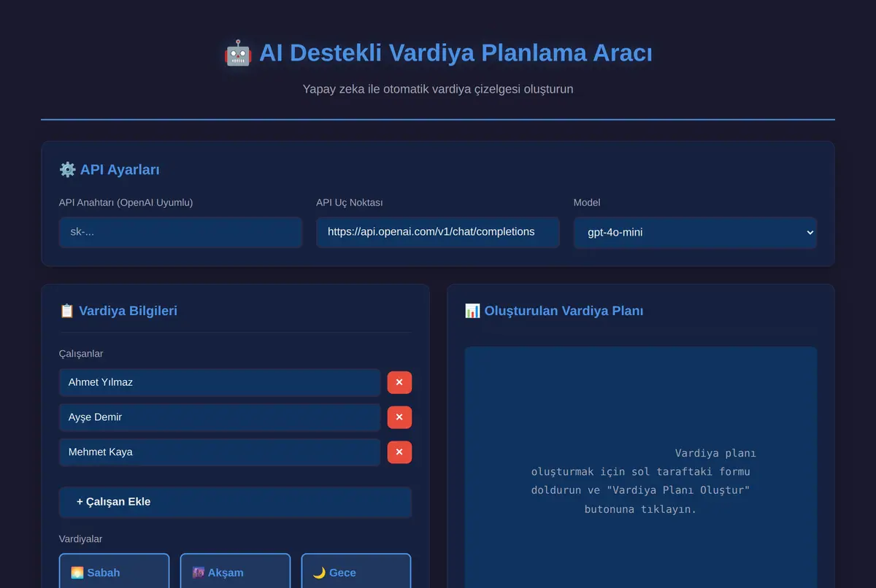This screenshot has height=588, width=876.
Task: Focus the API Anahtarı input field
Action: pos(180,232)
